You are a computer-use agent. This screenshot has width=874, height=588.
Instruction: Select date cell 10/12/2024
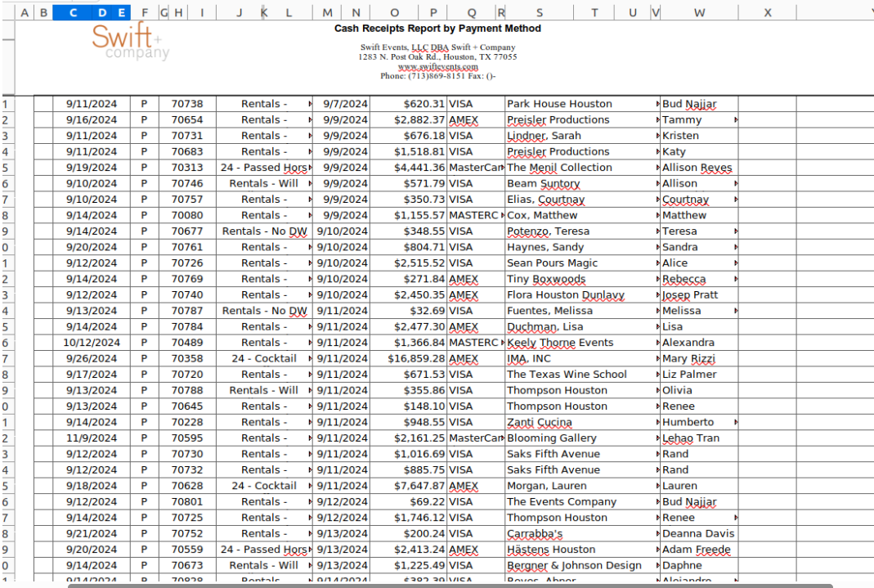pos(92,342)
